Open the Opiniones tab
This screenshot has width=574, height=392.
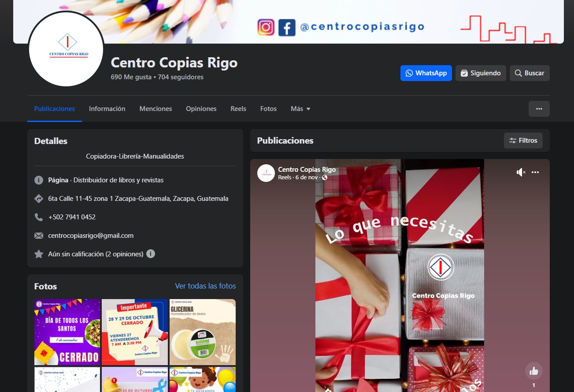coord(201,109)
